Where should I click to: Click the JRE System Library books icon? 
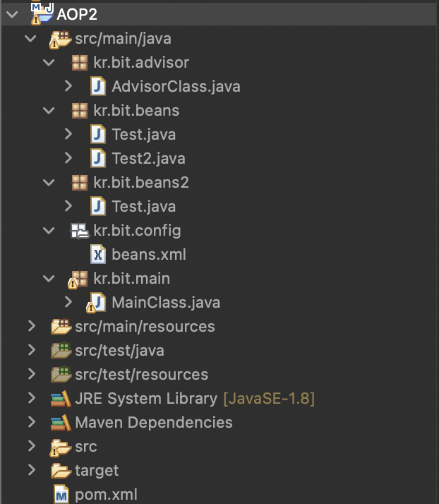coord(61,399)
